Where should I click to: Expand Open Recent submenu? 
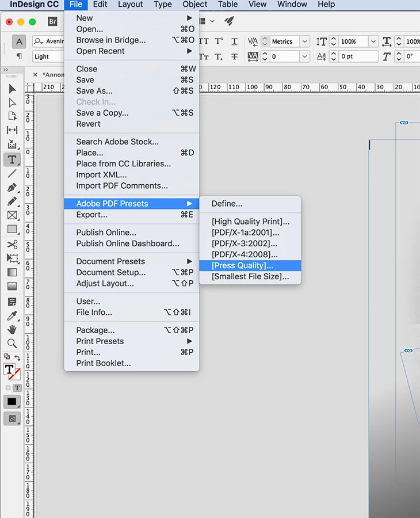(131, 51)
